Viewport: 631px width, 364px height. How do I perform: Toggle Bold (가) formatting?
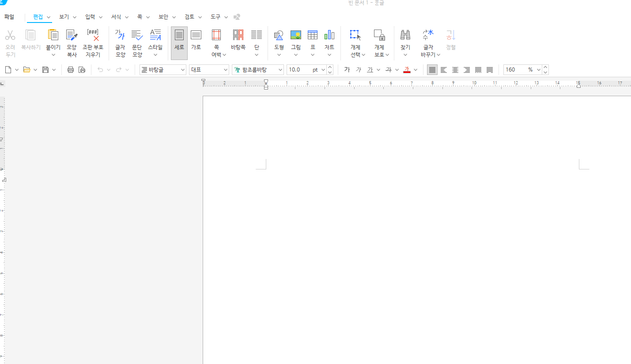[x=347, y=70]
